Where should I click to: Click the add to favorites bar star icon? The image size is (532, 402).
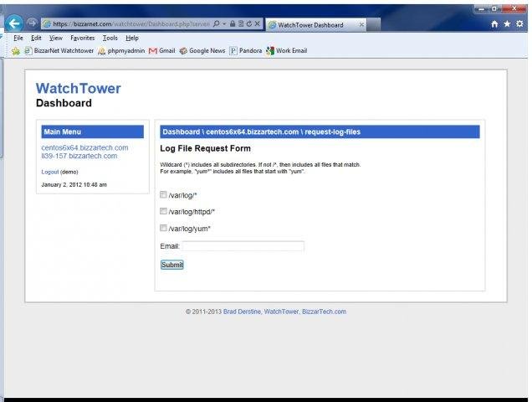(x=16, y=51)
